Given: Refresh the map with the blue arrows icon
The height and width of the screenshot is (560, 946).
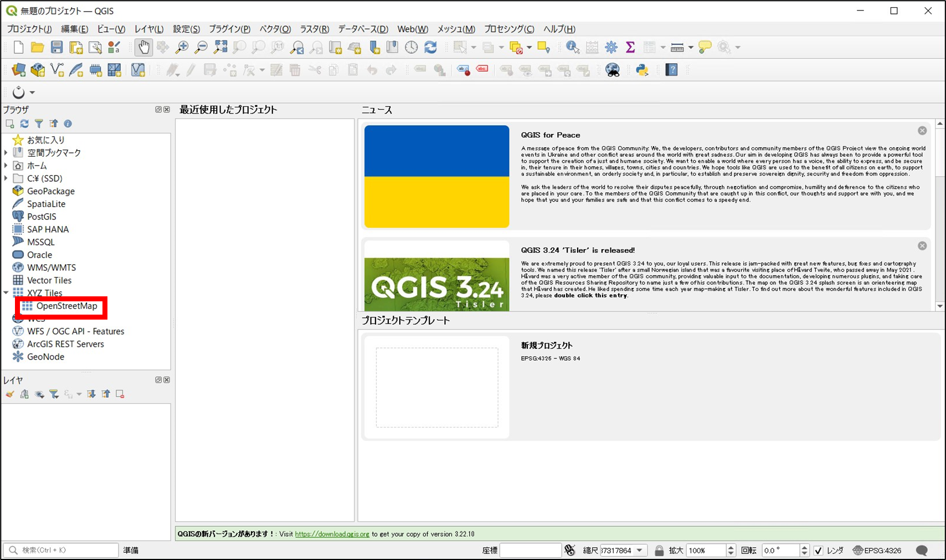Looking at the screenshot, I should (x=430, y=48).
